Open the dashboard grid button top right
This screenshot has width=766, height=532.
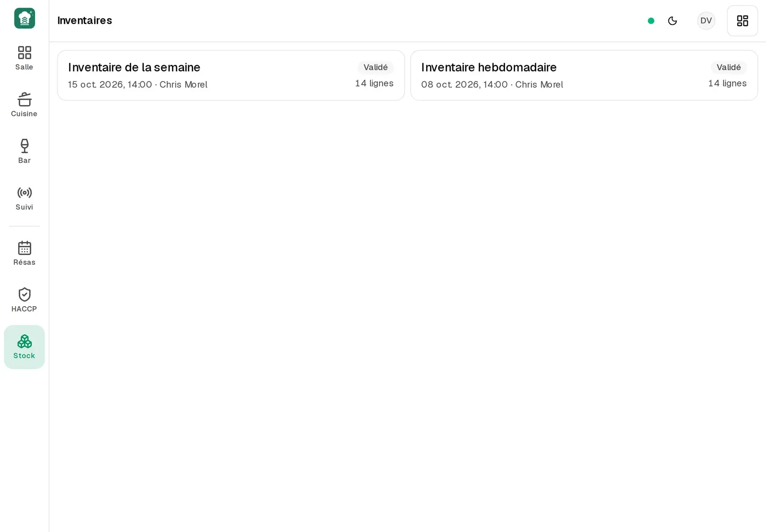pyautogui.click(x=742, y=21)
